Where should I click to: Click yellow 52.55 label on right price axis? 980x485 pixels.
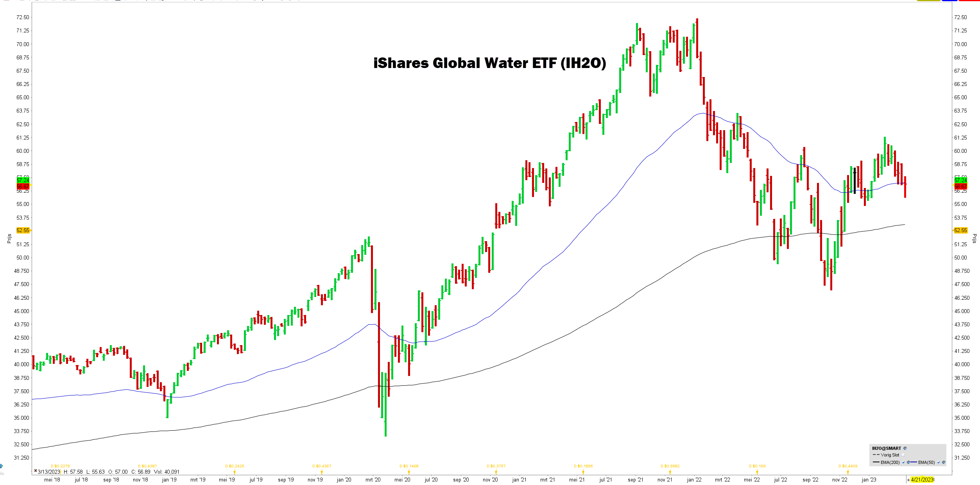pos(960,230)
